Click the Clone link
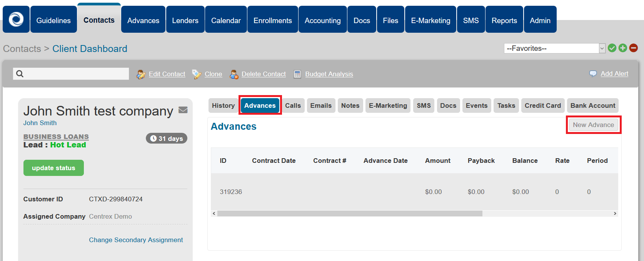 [x=213, y=74]
